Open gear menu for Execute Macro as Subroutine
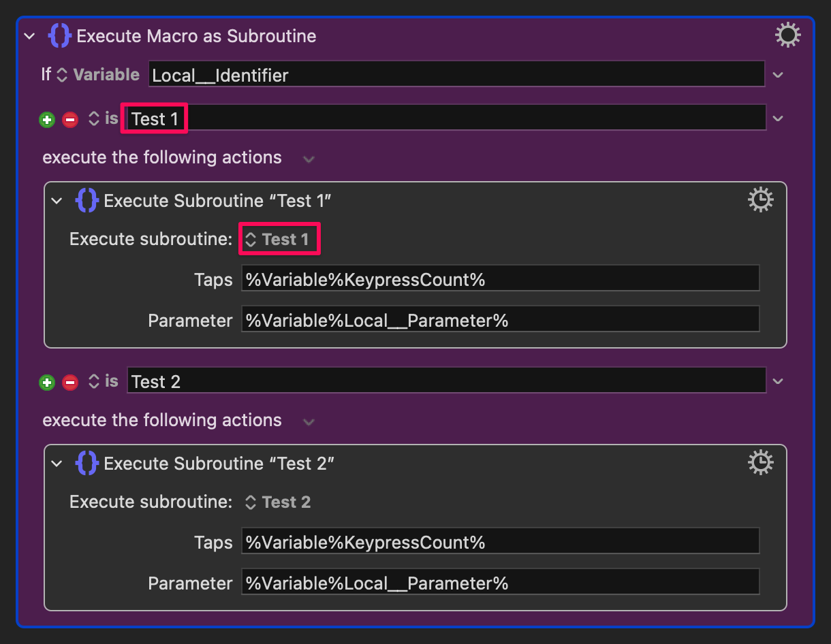This screenshot has height=644, width=831. click(x=788, y=35)
